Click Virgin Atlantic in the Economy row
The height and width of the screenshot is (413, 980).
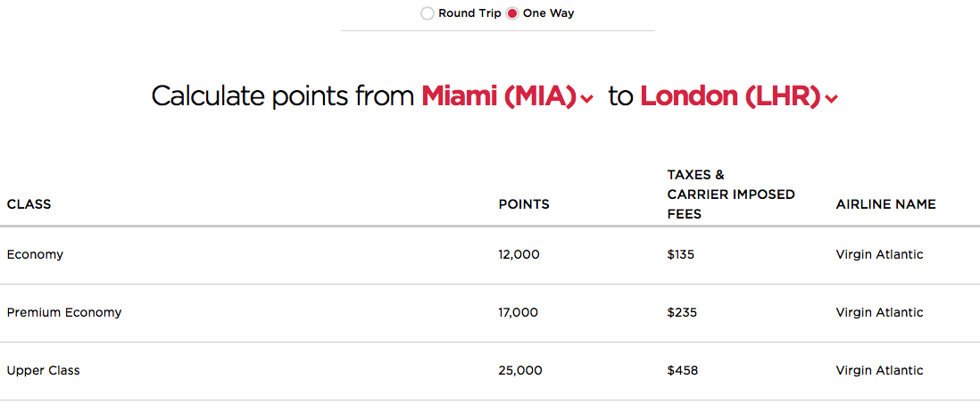879,255
